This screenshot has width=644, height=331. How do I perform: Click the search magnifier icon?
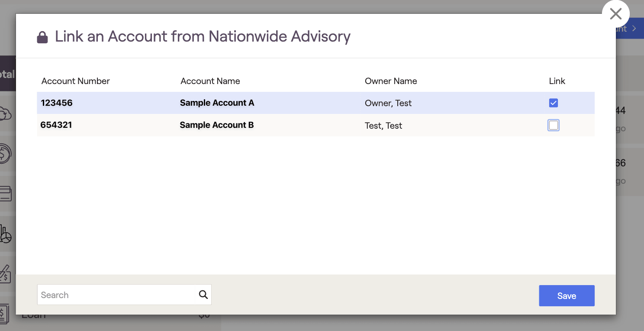pyautogui.click(x=203, y=295)
